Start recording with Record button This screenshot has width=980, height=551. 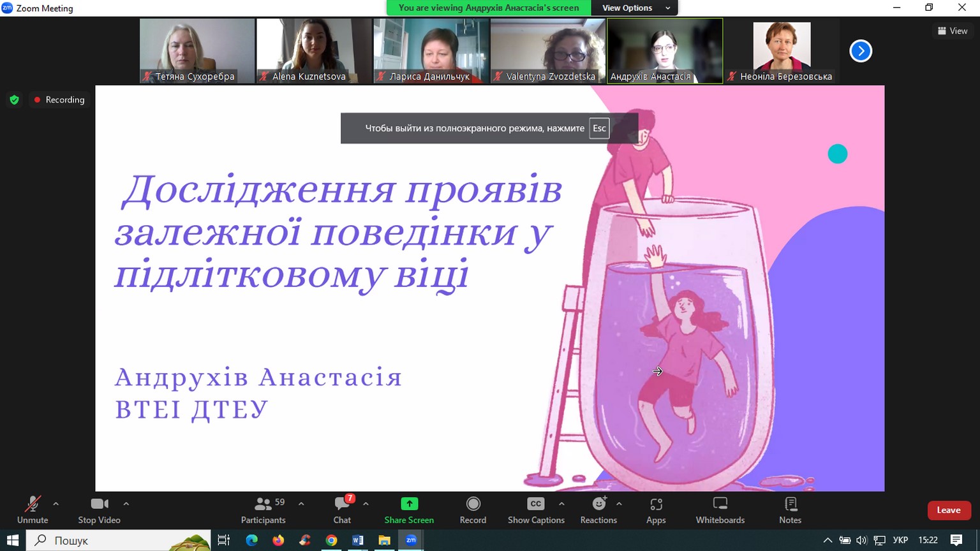pyautogui.click(x=473, y=510)
